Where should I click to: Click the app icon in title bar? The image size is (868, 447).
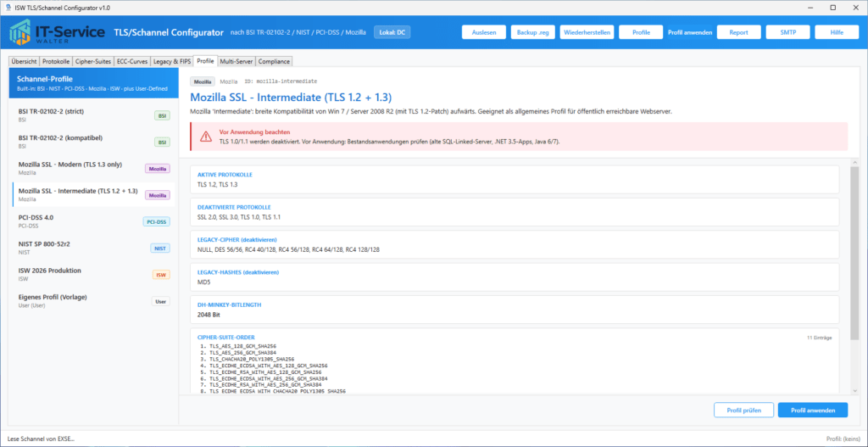point(8,7)
